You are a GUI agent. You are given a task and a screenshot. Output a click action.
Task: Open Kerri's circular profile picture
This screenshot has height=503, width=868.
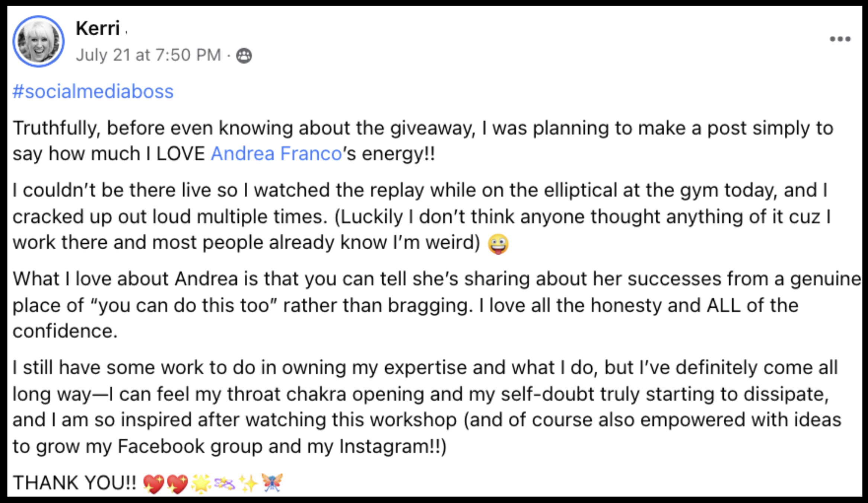[39, 41]
